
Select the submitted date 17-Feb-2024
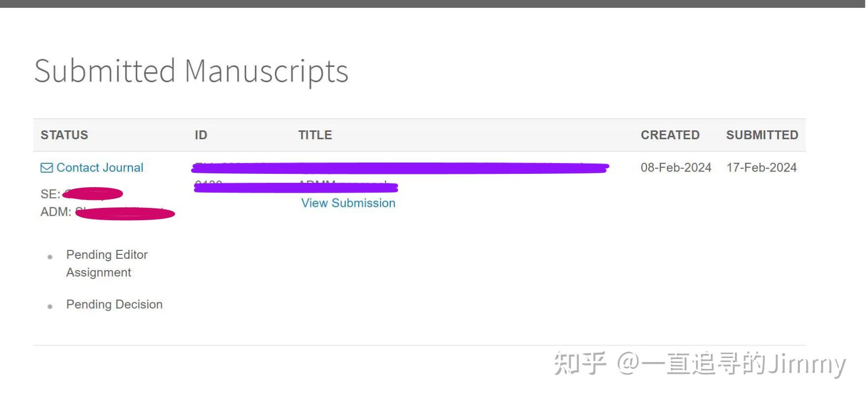pos(761,167)
